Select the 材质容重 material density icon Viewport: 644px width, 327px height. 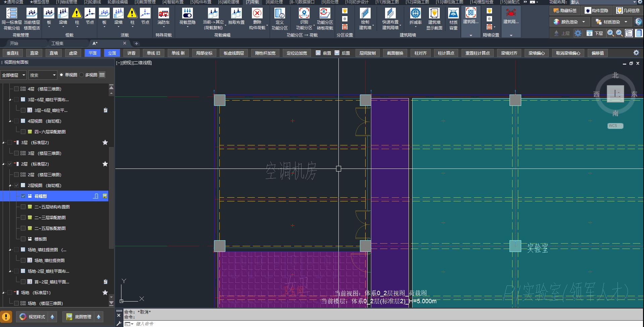(x=453, y=14)
